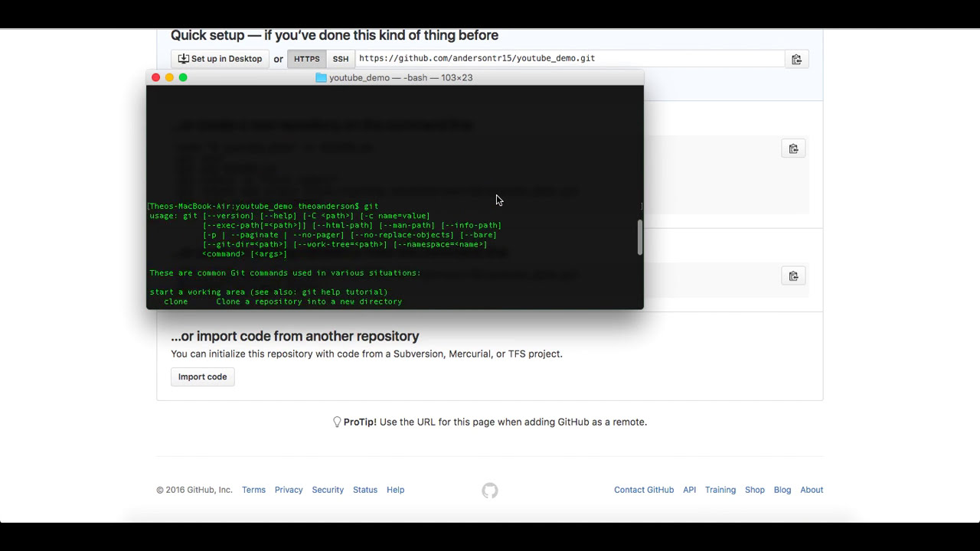Image resolution: width=980 pixels, height=551 pixels.
Task: Click the Terminal prompt line ending in git
Action: pos(264,206)
